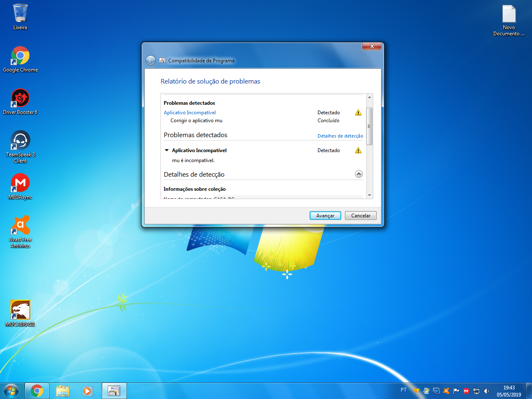This screenshot has width=532, height=399.
Task: Click the Avast tray icon
Action: click(446, 391)
